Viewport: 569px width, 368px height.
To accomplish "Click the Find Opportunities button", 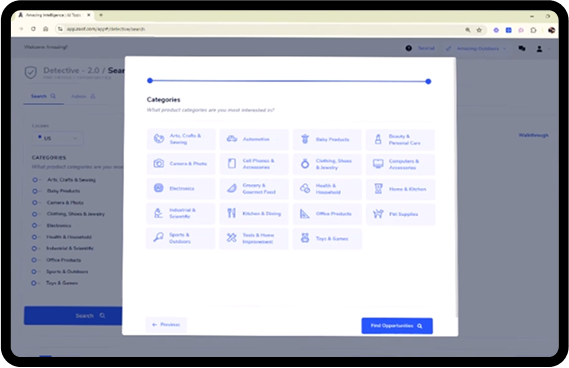I will coord(397,326).
